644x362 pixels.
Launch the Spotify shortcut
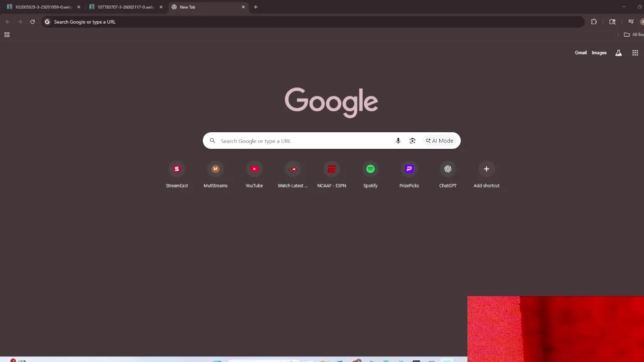click(370, 174)
